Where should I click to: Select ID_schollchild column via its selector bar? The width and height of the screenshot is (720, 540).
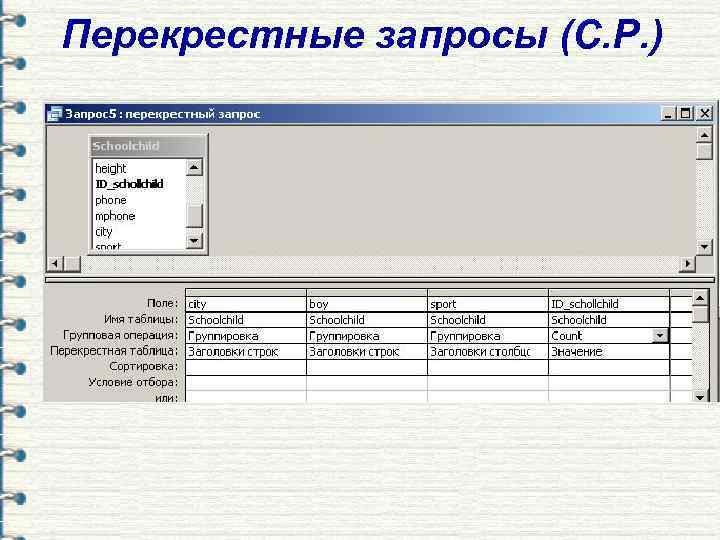coord(609,292)
